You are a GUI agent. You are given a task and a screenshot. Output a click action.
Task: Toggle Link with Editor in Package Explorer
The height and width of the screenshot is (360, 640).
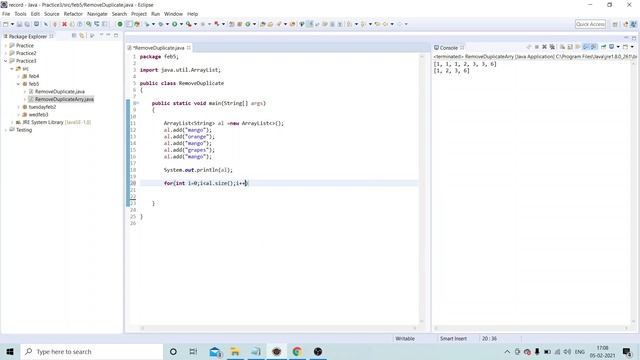pyautogui.click(x=82, y=36)
